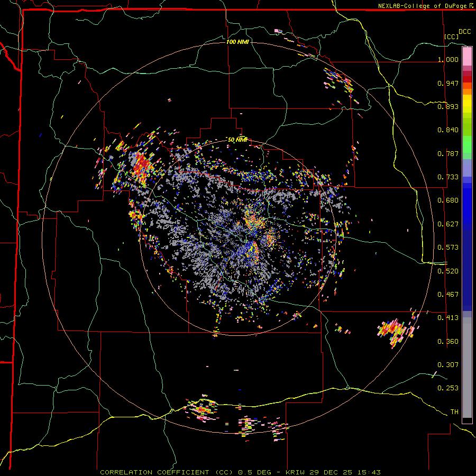
Task: Select the DCC product label
Action: [x=464, y=32]
